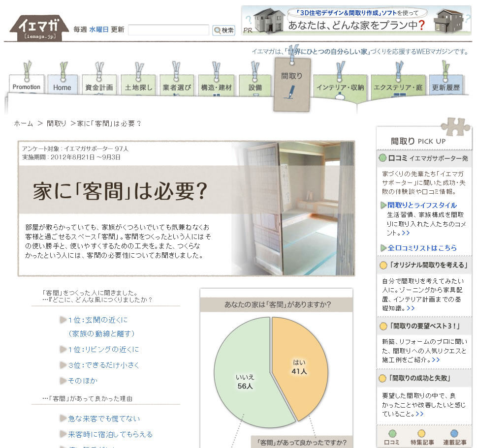Click the 検索 search button
The image size is (477, 448).
point(223,30)
